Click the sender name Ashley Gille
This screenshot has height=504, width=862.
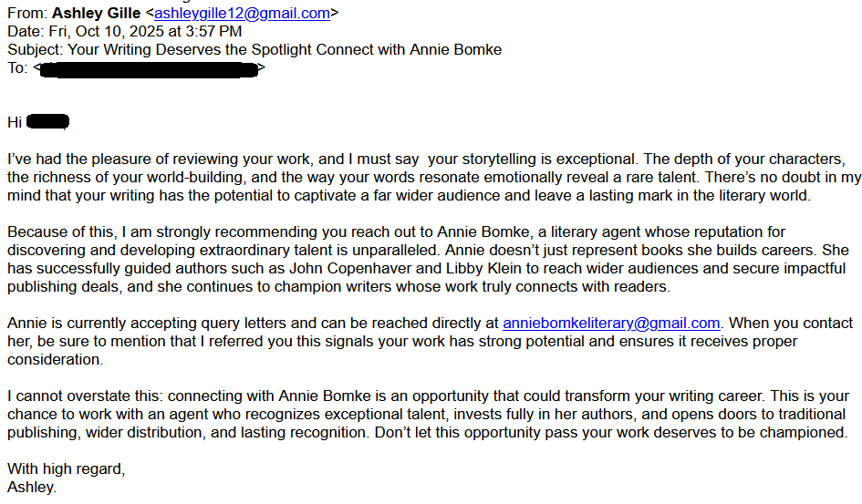pos(95,13)
